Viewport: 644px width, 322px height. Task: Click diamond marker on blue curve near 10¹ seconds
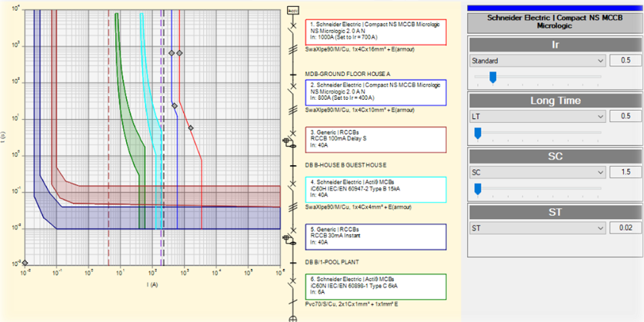[x=175, y=106]
